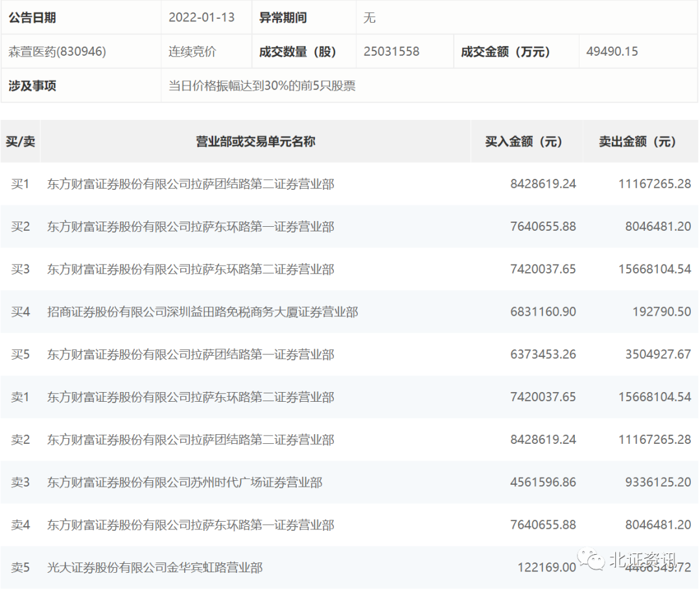Select sell amount 15668104.54 in row 买3
The width and height of the screenshot is (700, 591).
[655, 269]
